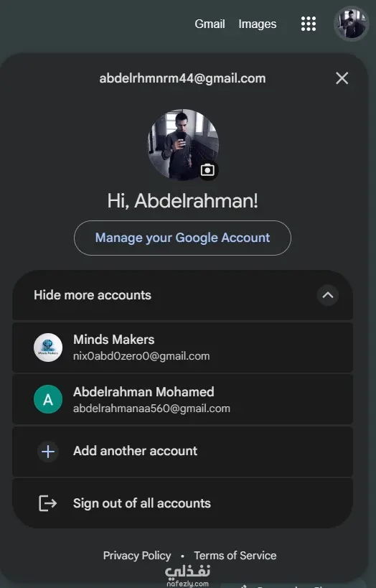Open the Terms of Service link
Viewport: 376px width, 588px height.
click(235, 556)
